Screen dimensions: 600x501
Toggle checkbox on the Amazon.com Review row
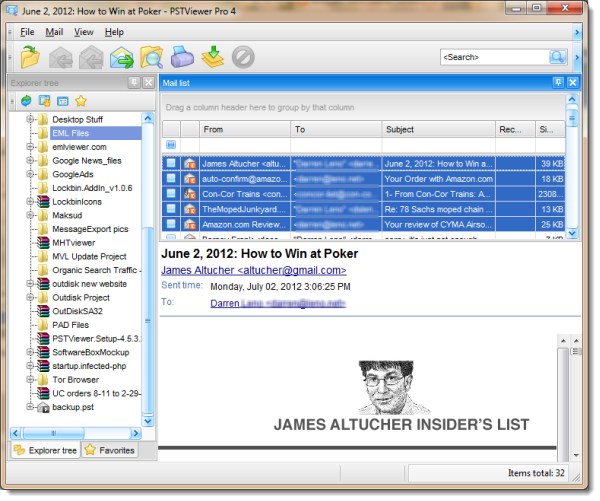pyautogui.click(x=171, y=224)
